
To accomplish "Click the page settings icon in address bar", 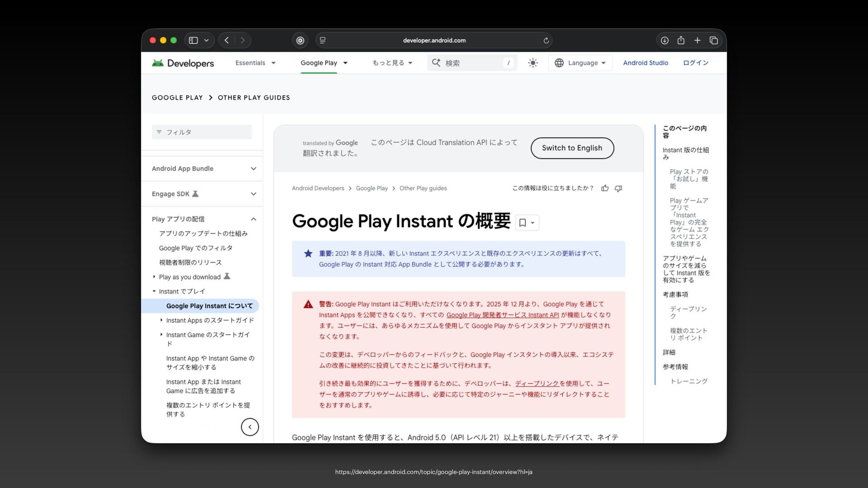I will (x=323, y=40).
